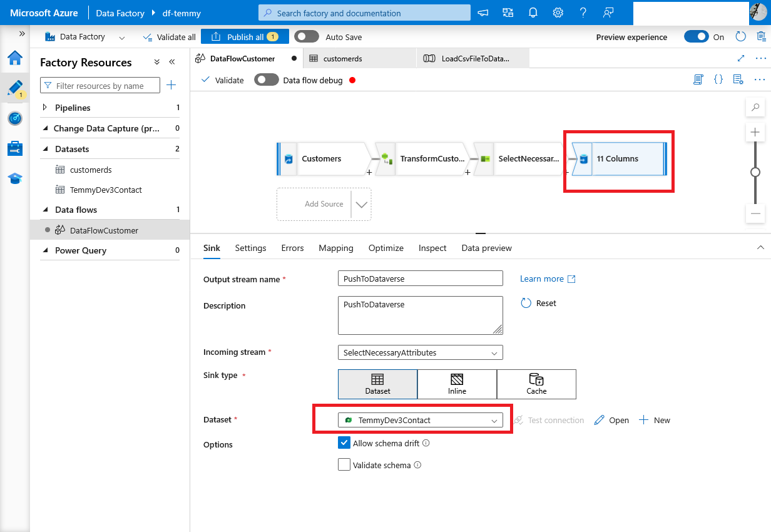
Task: Open the Home hub icon
Action: pos(15,58)
